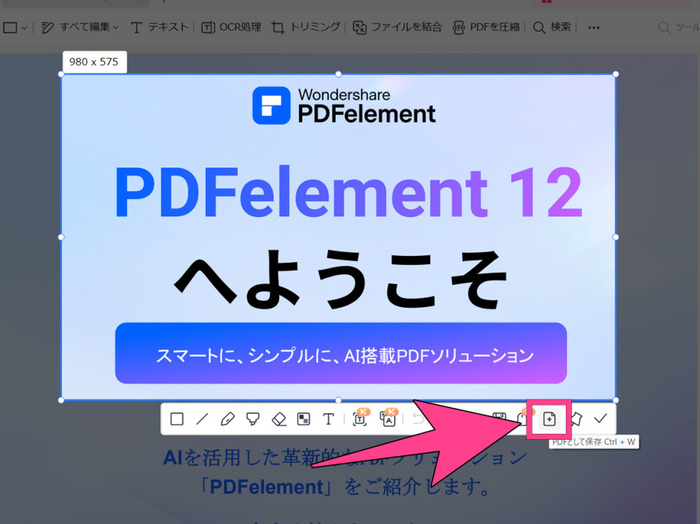The height and width of the screenshot is (524, 700).
Task: Click PDFを圧縮 to compress the PDF
Action: pyautogui.click(x=486, y=28)
